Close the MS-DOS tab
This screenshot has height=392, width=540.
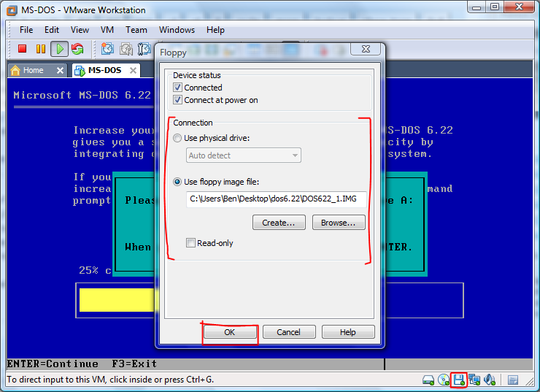tap(133, 71)
